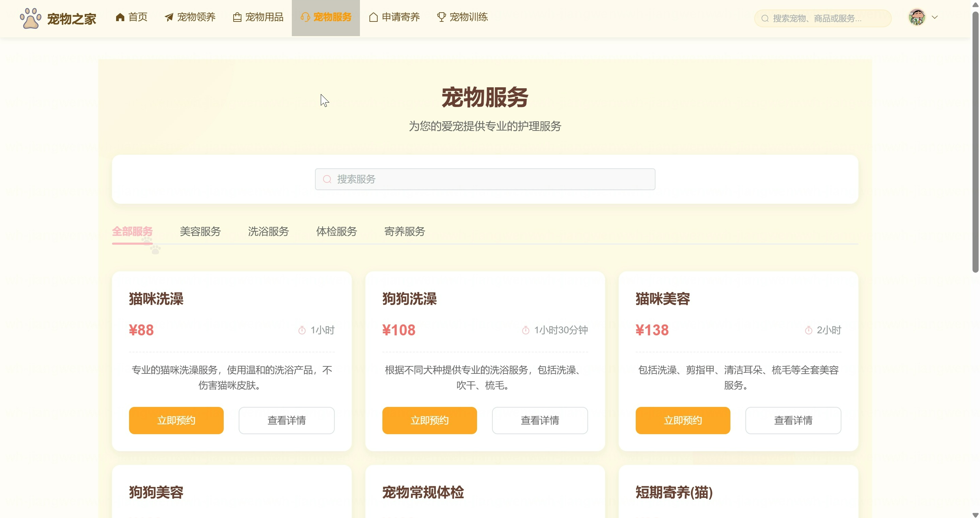Click the trophy icon for 宠物训练

pyautogui.click(x=441, y=17)
